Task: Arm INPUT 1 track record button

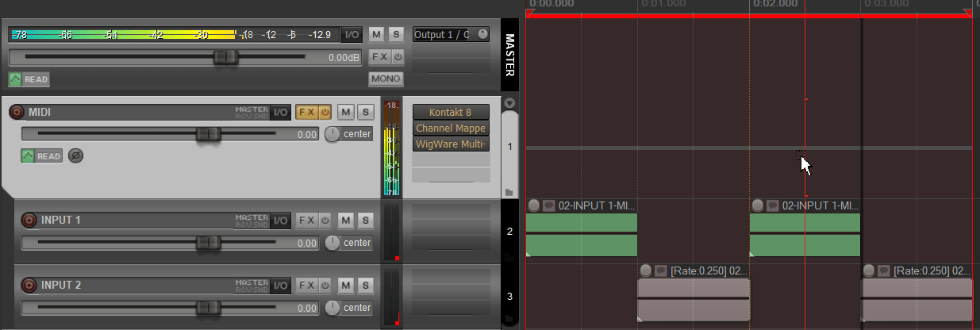Action: coord(29,220)
